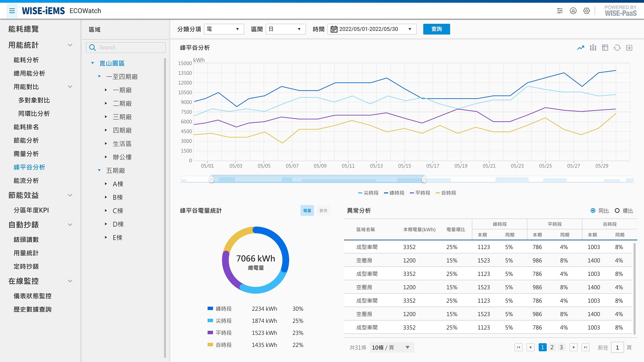644x362 pixels.
Task: Show chart data table view icon
Action: 605,48
